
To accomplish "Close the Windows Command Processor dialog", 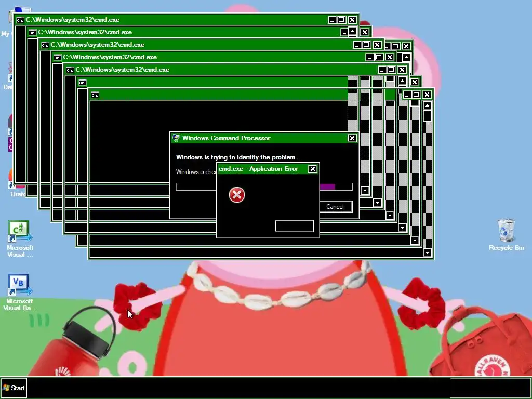I will coord(352,138).
